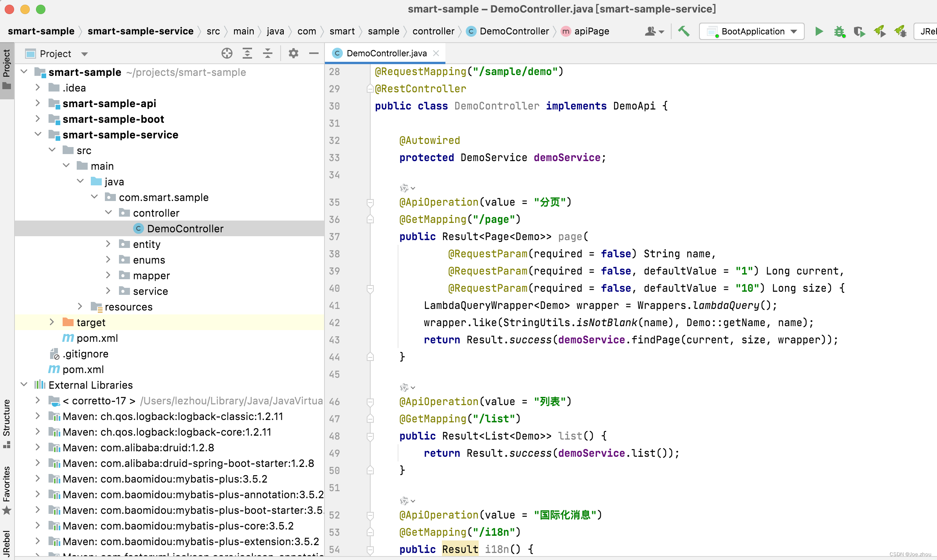Close the DemoController.java tab
Screen dimensions: 937x560
point(436,53)
